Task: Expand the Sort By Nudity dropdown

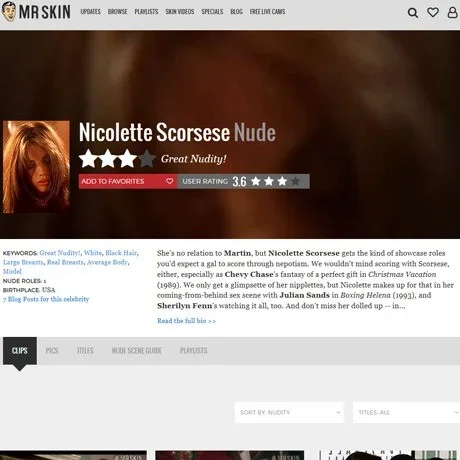Action: (x=289, y=412)
